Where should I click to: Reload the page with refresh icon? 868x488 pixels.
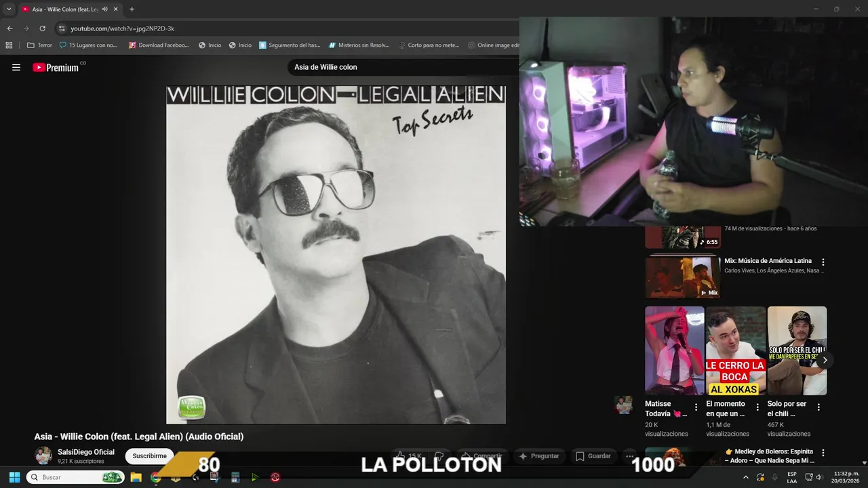pos(43,28)
